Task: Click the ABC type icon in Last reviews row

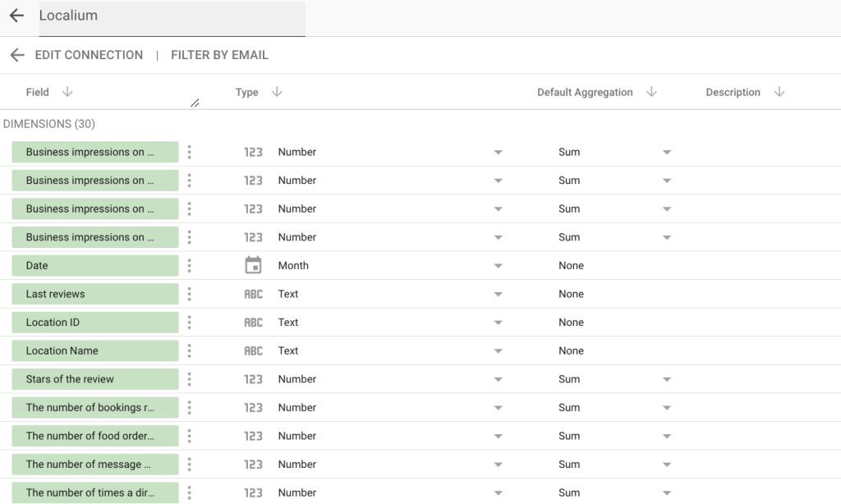Action: point(253,294)
